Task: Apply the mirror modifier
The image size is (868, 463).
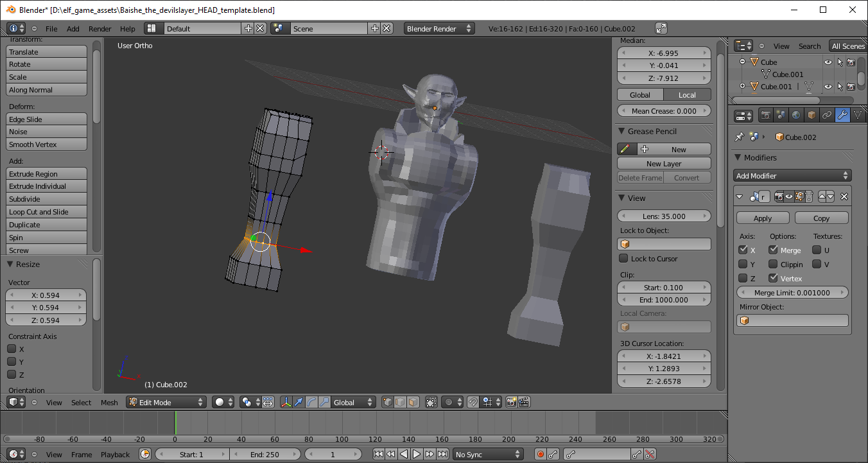Action: point(762,218)
